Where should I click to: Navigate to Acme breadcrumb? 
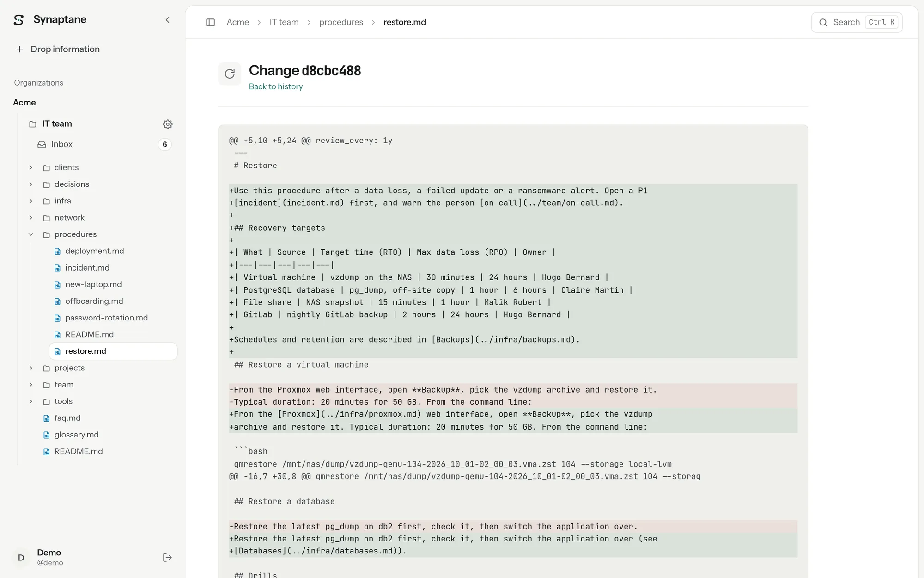tap(237, 22)
